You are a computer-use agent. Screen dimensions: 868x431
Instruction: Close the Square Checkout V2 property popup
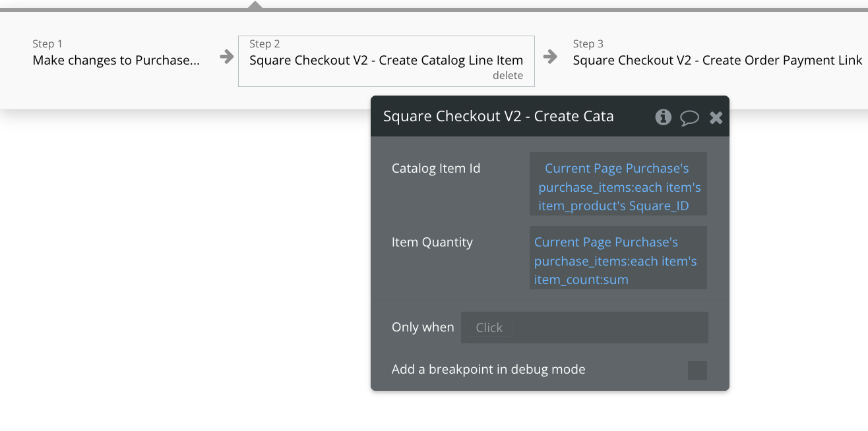[716, 118]
